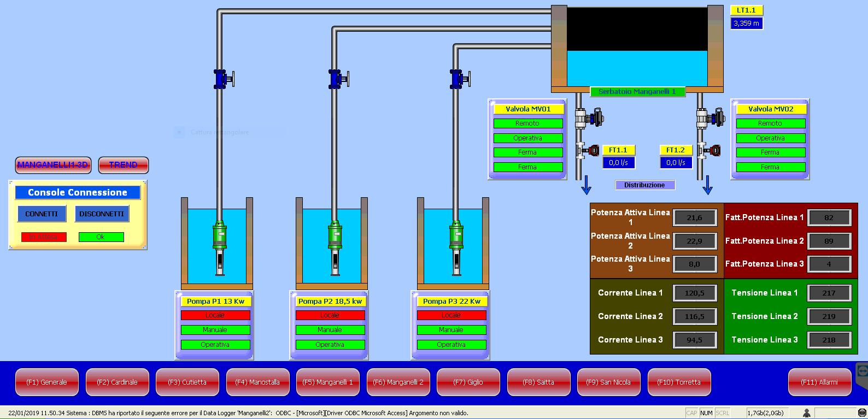Click the Valvola MV02 header

click(771, 109)
